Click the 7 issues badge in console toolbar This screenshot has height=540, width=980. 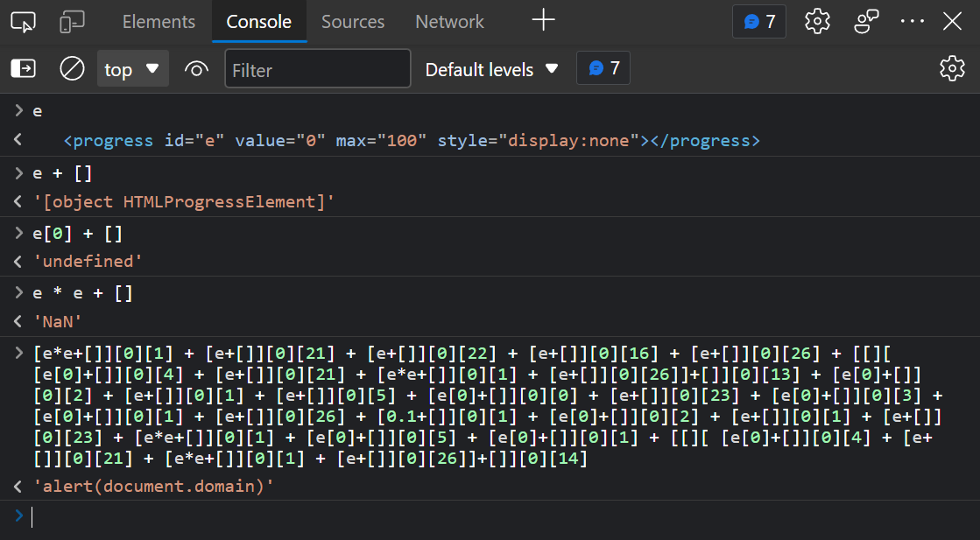point(603,68)
